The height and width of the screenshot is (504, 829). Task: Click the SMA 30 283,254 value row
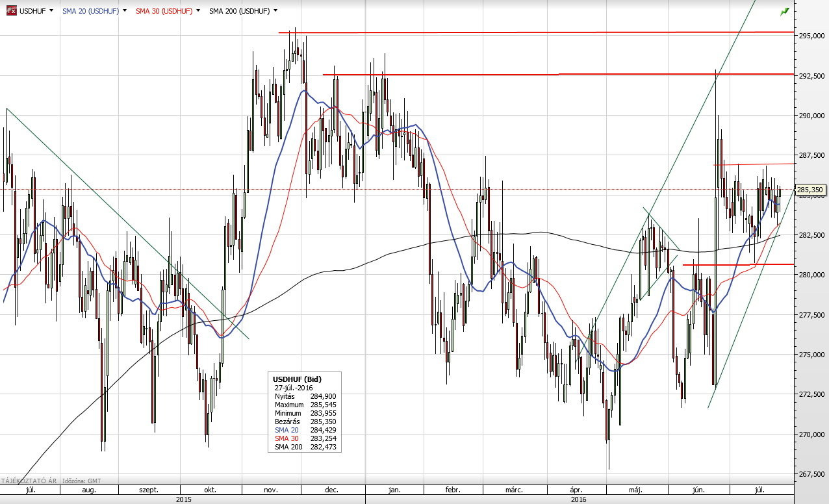coord(305,438)
